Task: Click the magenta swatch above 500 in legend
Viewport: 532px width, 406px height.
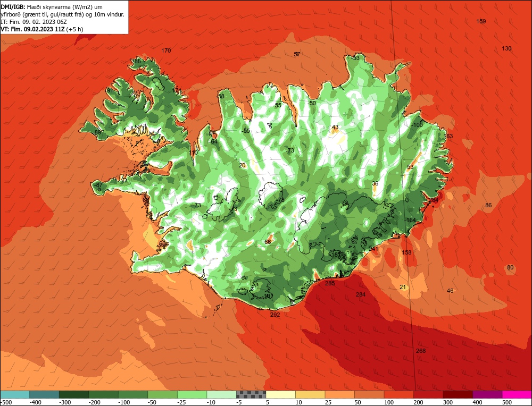Action: (x=517, y=394)
